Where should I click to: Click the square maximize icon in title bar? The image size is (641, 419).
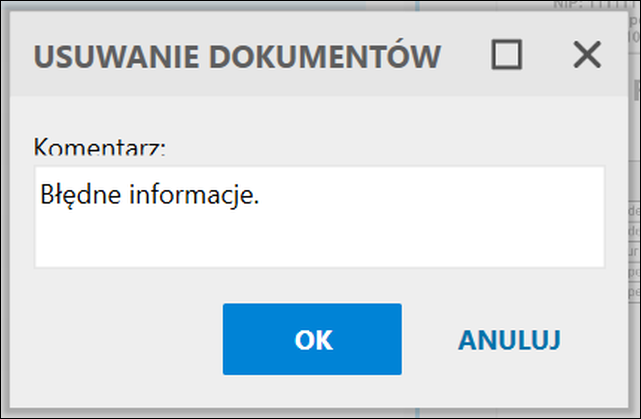pyautogui.click(x=507, y=55)
